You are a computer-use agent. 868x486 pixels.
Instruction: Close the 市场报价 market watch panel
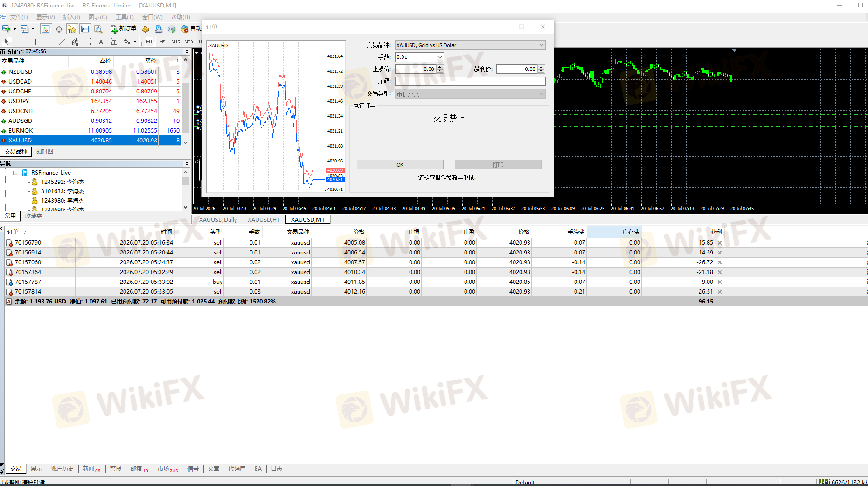[187, 52]
